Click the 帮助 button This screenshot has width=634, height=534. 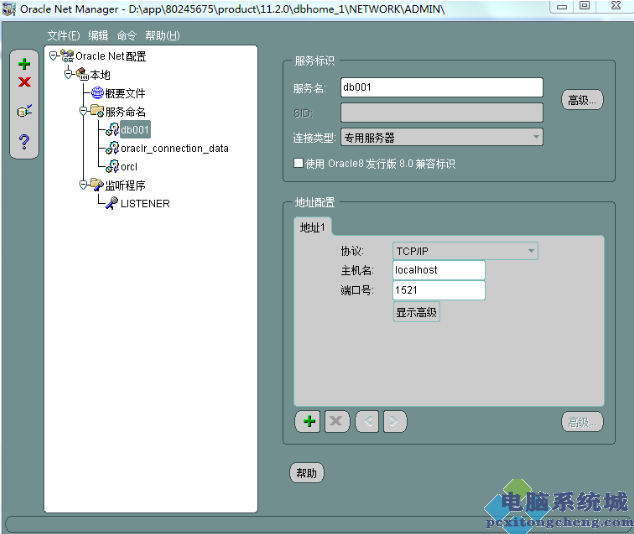coord(306,473)
